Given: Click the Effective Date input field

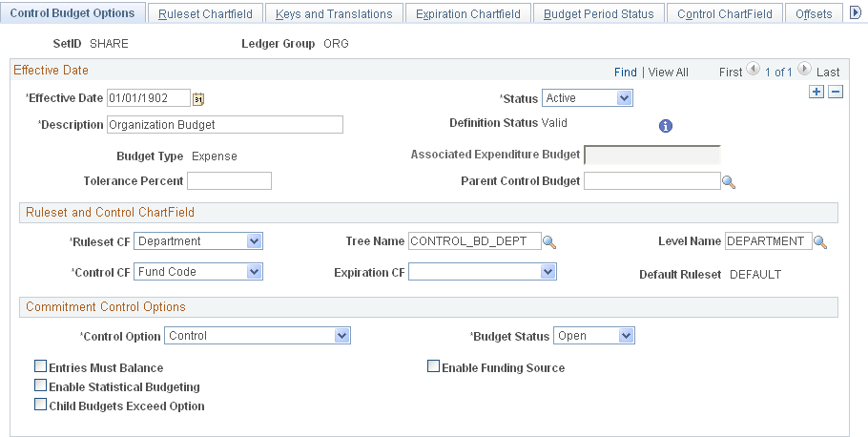Looking at the screenshot, I should [149, 98].
